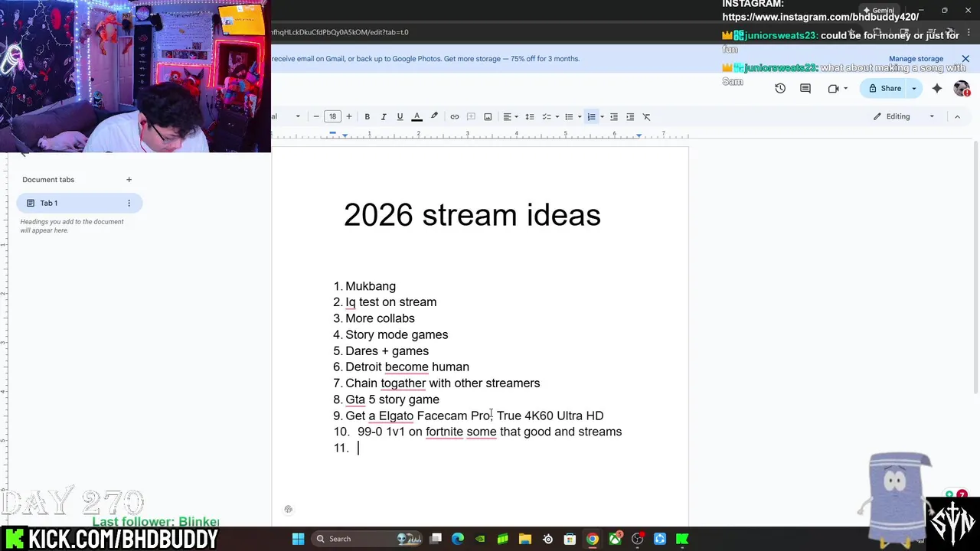Screen dimensions: 980x551
Task: Click the add comment icon
Action: (471, 116)
